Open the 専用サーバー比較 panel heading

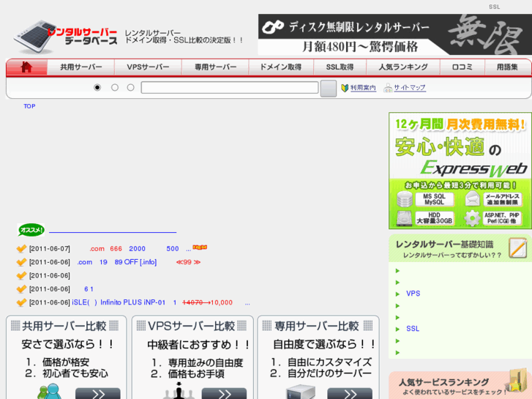click(x=317, y=326)
